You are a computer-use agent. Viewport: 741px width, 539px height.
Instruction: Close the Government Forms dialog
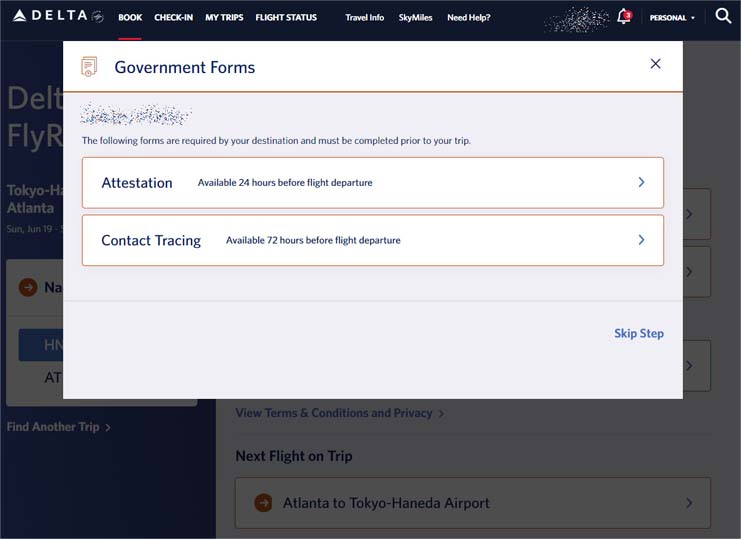coord(655,64)
